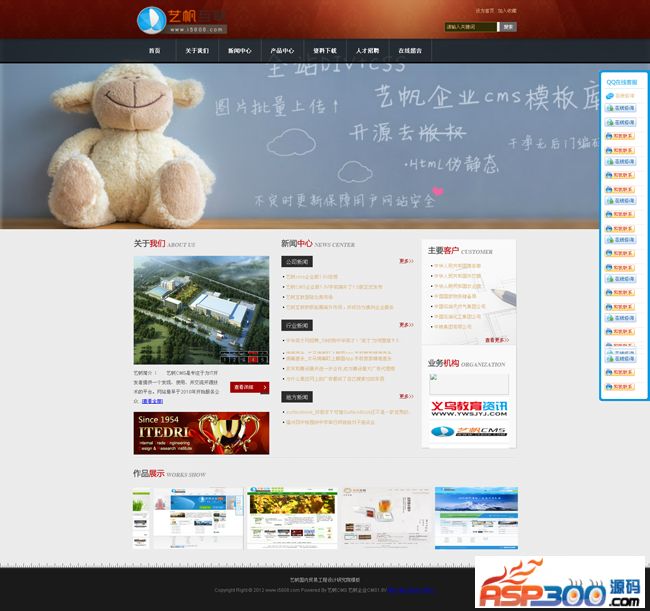Click the 关于我们 ABOUT US section heading
650x611 pixels.
[x=164, y=244]
